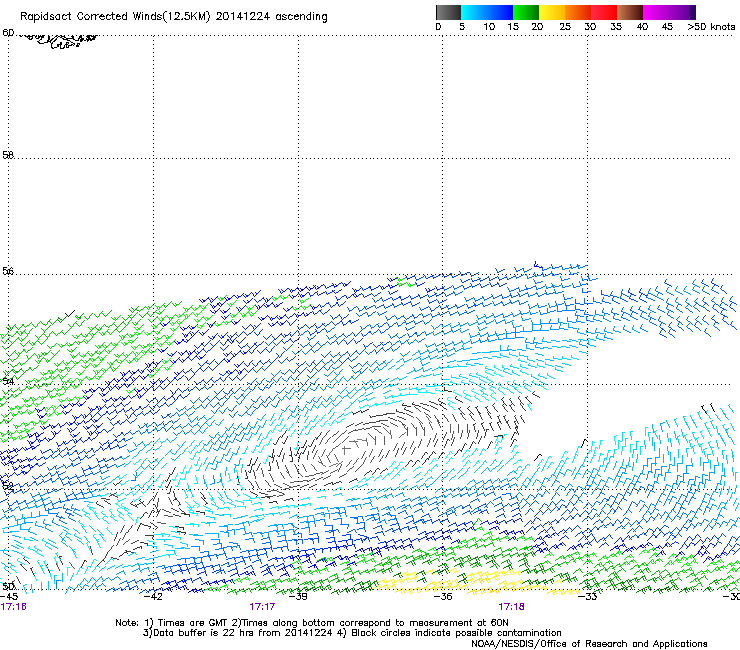
Task: Click the 'Times are GMT' note line
Action: 312,623
